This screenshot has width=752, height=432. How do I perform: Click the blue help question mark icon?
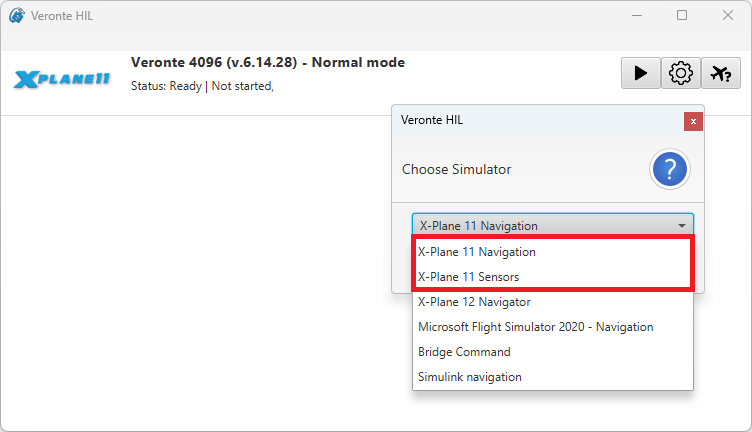[671, 170]
